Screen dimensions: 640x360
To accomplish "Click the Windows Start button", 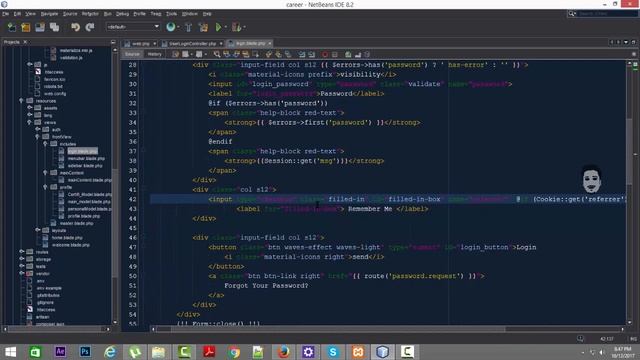I will (10, 351).
